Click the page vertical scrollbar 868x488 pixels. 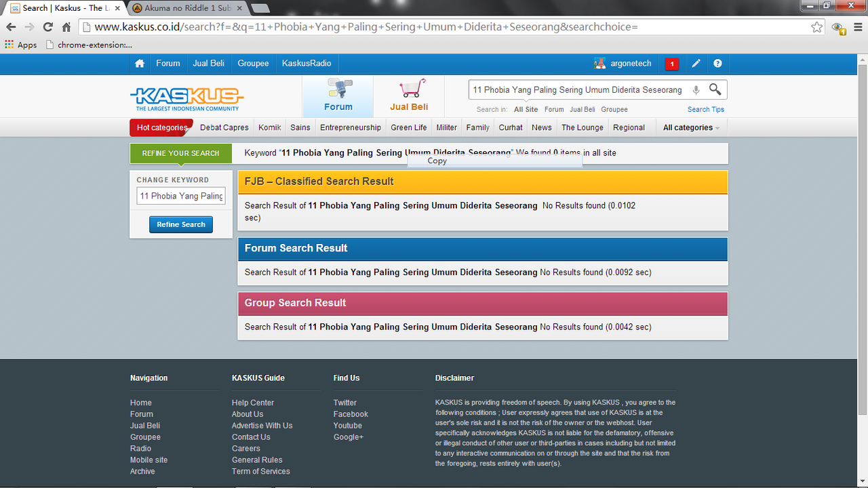click(863, 240)
